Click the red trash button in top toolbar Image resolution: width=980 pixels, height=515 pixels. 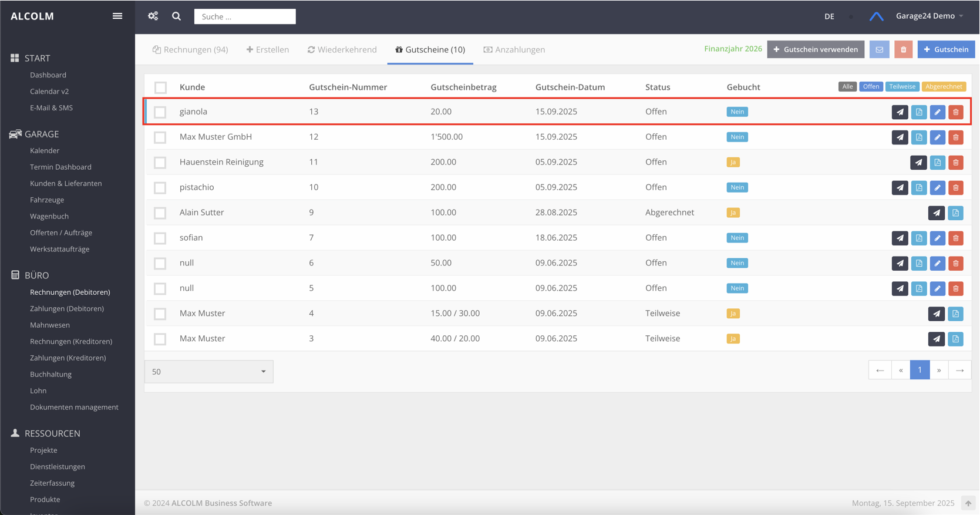(x=903, y=50)
